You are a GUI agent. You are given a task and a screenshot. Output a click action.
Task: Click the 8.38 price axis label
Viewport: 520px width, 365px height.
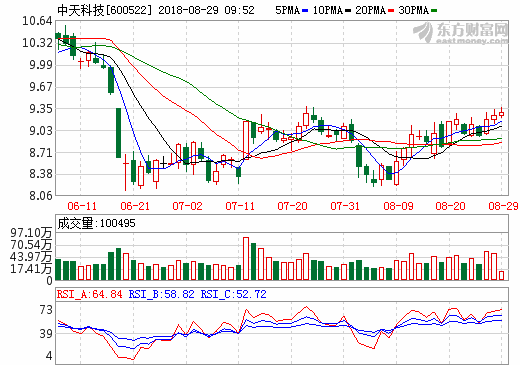click(x=41, y=174)
